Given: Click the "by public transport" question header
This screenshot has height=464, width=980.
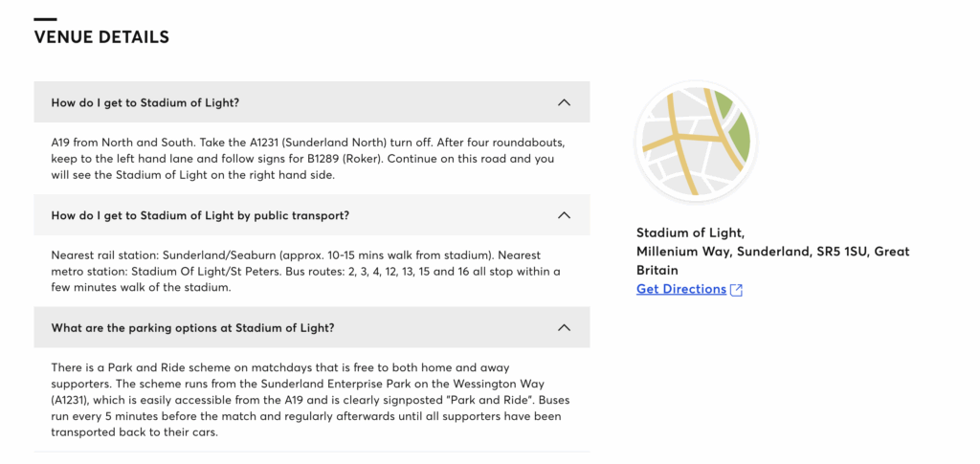Looking at the screenshot, I should point(312,215).
